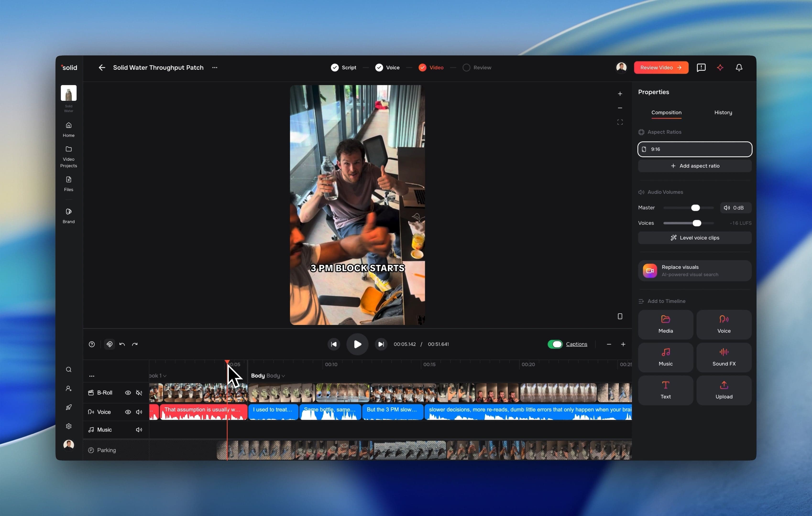This screenshot has height=516, width=812.
Task: Zoom in the timeline
Action: pyautogui.click(x=623, y=344)
